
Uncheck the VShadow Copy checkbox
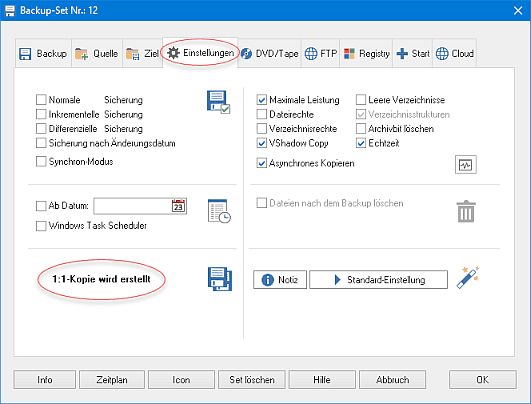pyautogui.click(x=261, y=143)
